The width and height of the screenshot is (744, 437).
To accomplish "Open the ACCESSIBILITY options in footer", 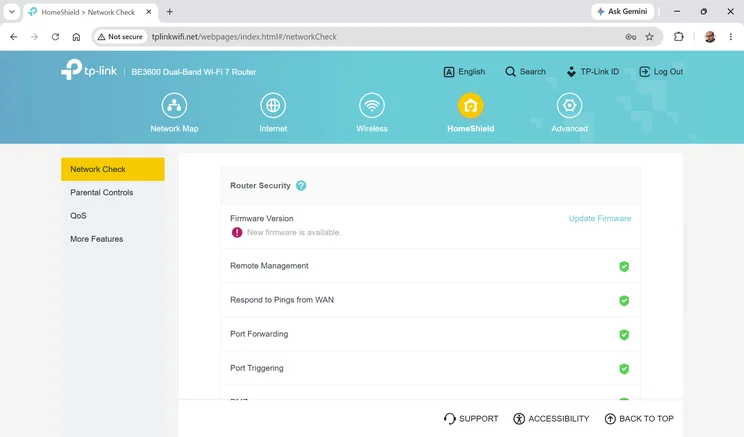I will point(551,418).
